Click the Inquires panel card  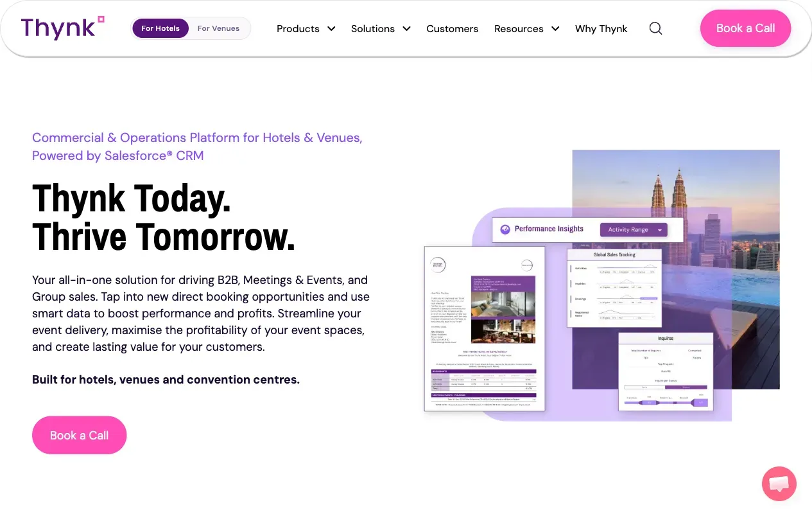pos(666,371)
